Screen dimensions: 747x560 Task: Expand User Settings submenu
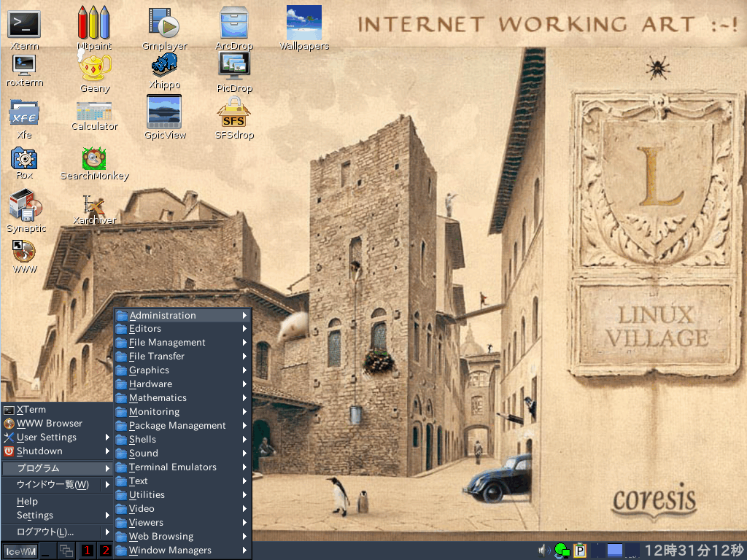click(57, 437)
